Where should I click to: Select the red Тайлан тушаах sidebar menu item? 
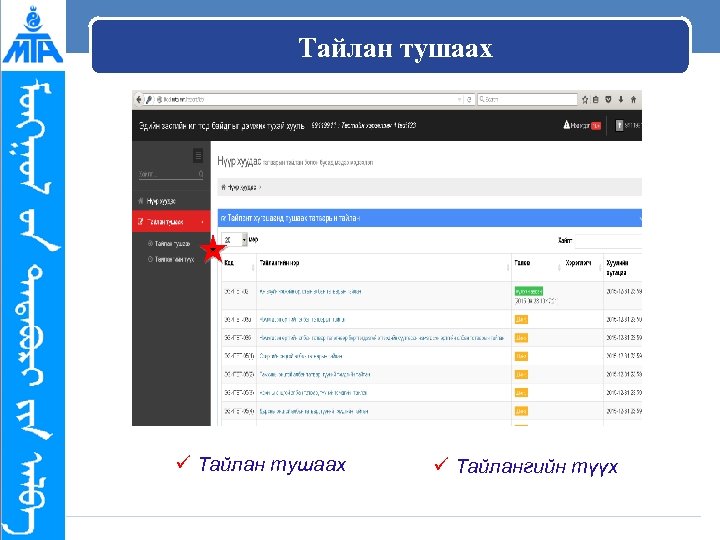click(x=171, y=222)
